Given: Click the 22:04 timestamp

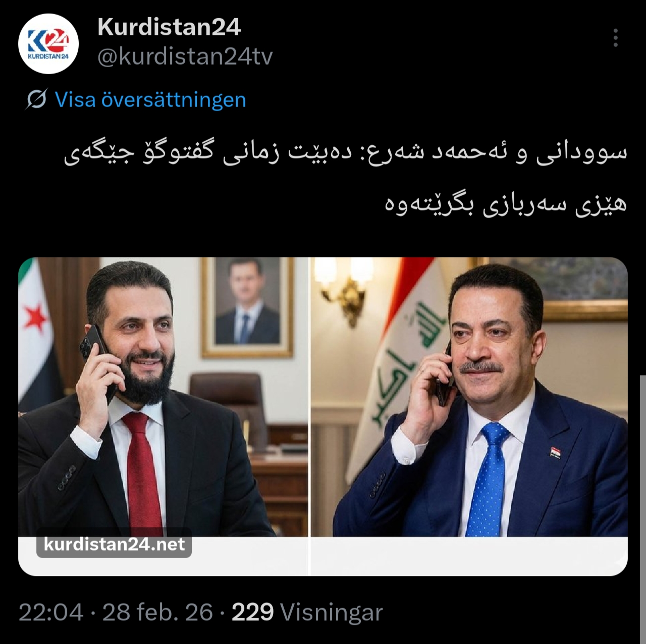Looking at the screenshot, I should click(x=50, y=613).
